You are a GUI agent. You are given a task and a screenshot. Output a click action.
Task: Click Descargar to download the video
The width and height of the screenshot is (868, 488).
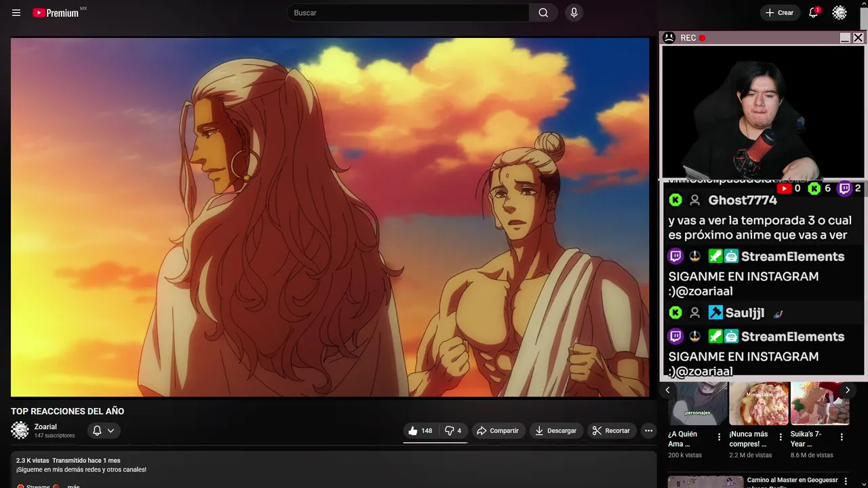pyautogui.click(x=555, y=430)
